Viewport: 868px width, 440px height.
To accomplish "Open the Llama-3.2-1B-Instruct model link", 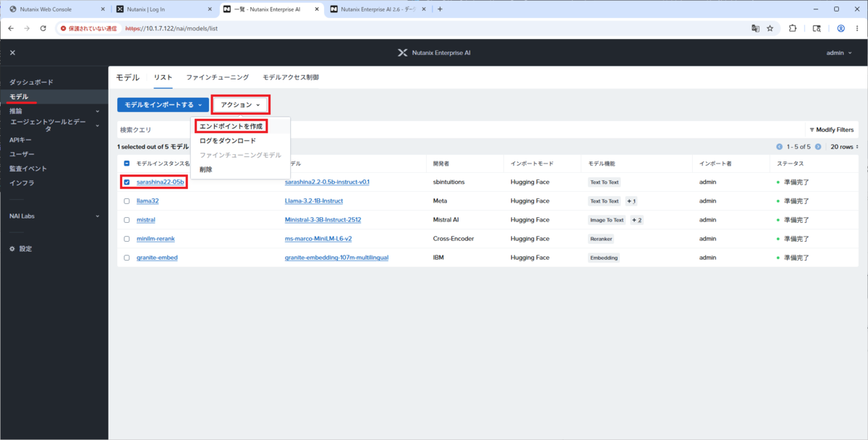I will 314,201.
